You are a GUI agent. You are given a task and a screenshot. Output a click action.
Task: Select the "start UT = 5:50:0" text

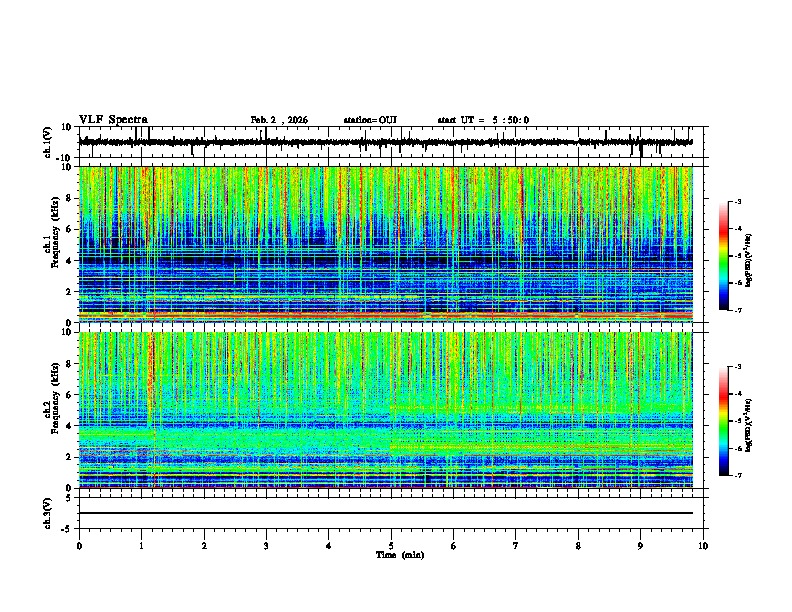(483, 120)
